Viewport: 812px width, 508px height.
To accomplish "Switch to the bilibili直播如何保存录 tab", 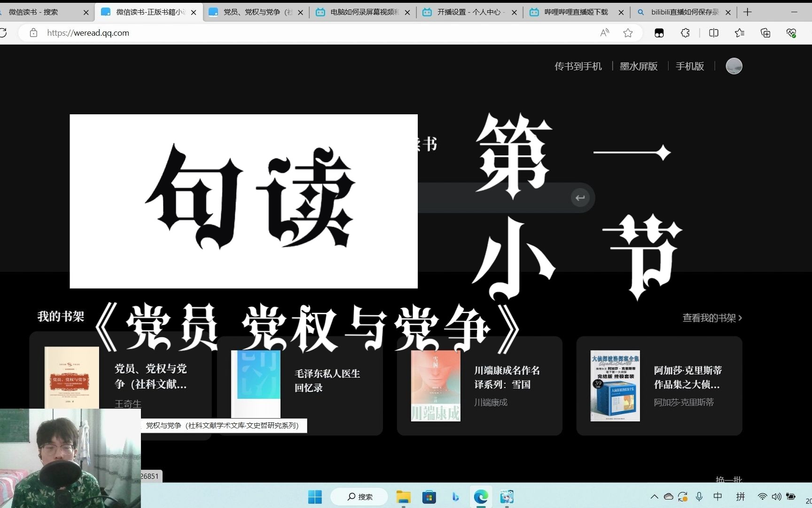I will tap(684, 12).
